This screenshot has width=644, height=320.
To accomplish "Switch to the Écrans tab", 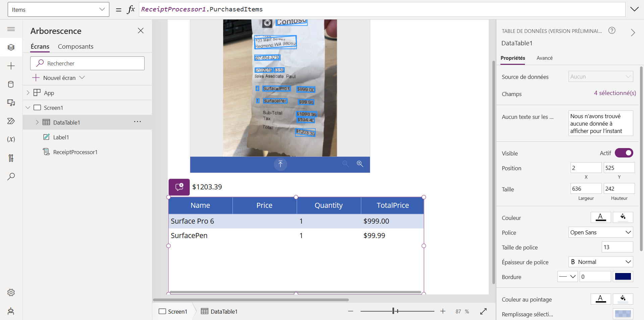I will point(40,47).
